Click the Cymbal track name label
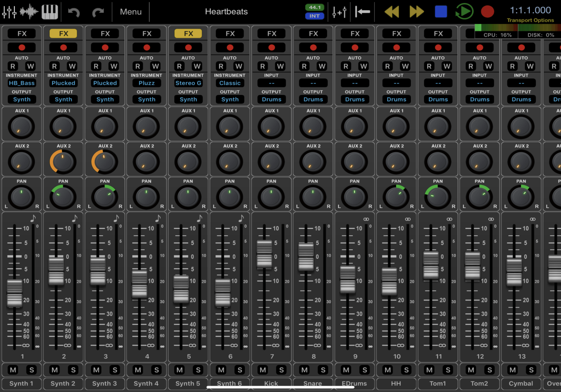561x392 pixels. [521, 384]
